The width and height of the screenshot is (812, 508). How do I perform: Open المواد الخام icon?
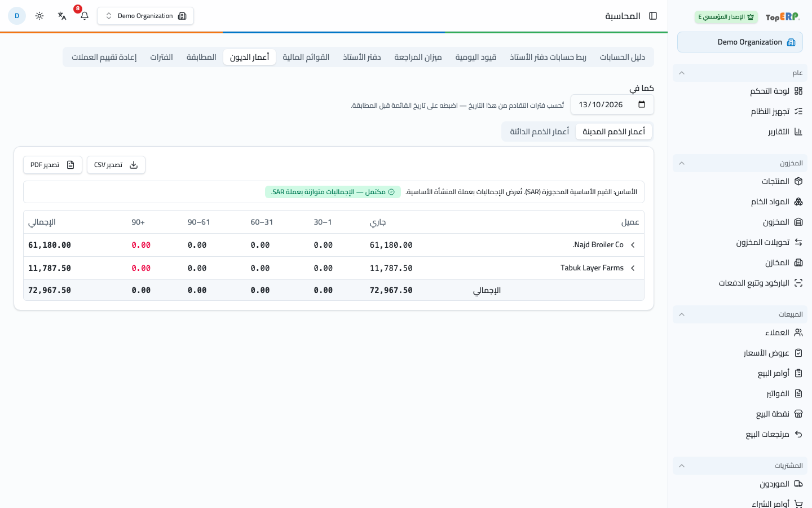tap(798, 202)
